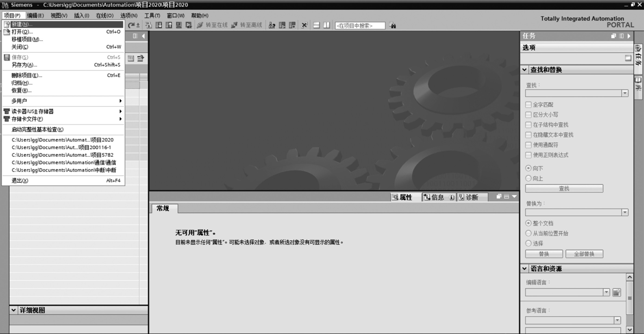Split editor space vertically icon
The image size is (644, 334).
(326, 25)
